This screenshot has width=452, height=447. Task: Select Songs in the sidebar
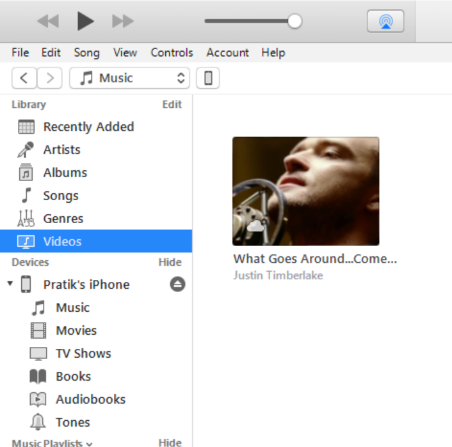coord(61,196)
